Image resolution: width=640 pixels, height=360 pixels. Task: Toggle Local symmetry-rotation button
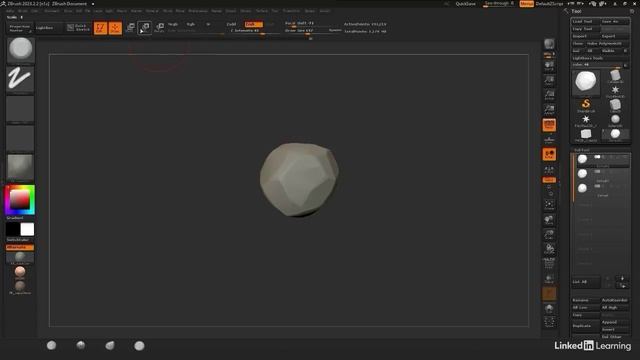[x=549, y=154]
